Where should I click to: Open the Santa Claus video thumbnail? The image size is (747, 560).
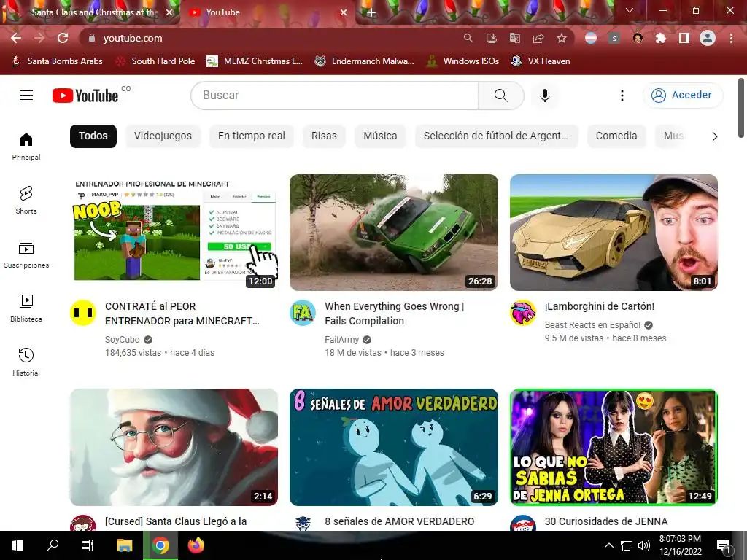(174, 447)
